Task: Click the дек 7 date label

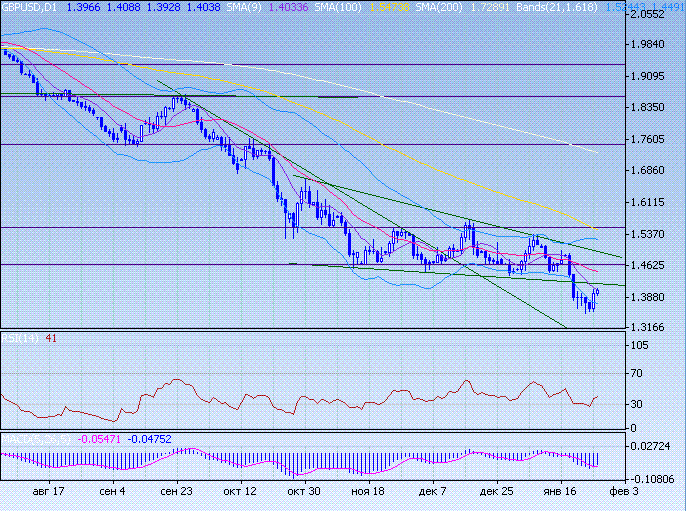Action: pos(433,492)
